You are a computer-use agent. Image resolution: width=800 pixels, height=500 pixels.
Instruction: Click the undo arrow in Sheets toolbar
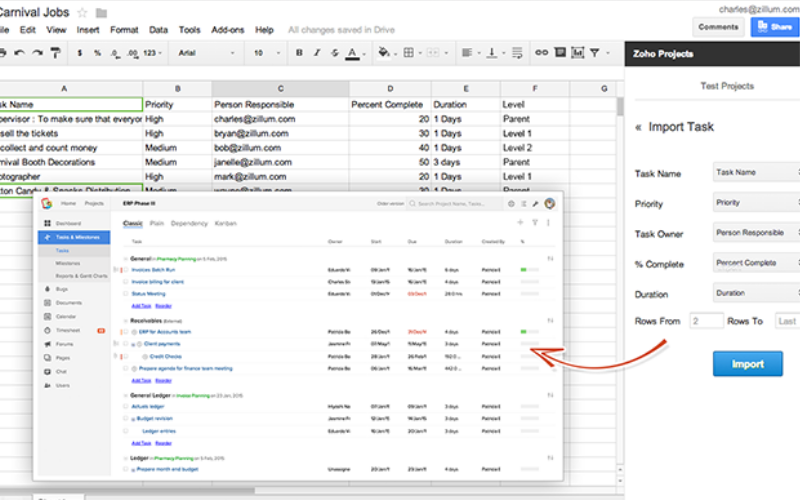click(x=19, y=53)
